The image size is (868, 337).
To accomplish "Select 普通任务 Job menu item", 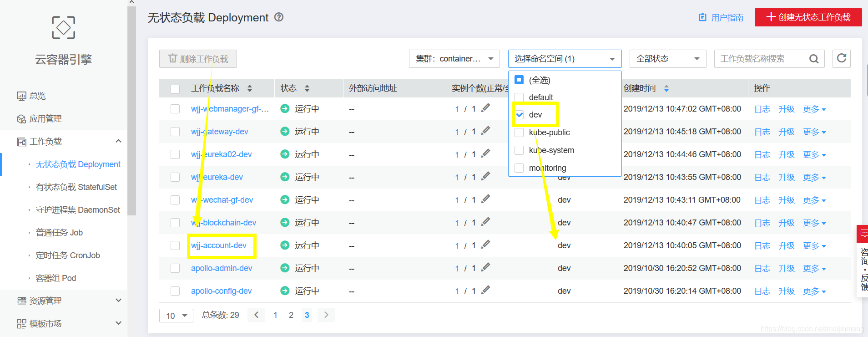I will 59,233.
